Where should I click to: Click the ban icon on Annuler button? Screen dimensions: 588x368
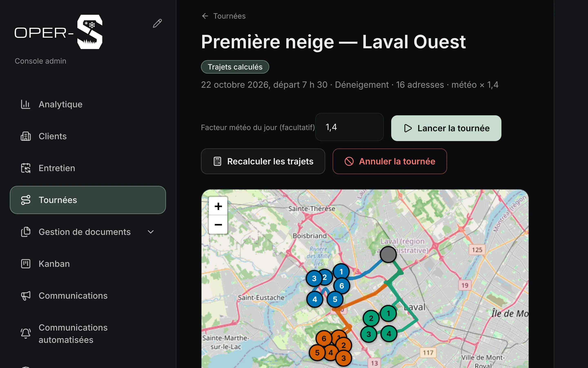pos(349,161)
